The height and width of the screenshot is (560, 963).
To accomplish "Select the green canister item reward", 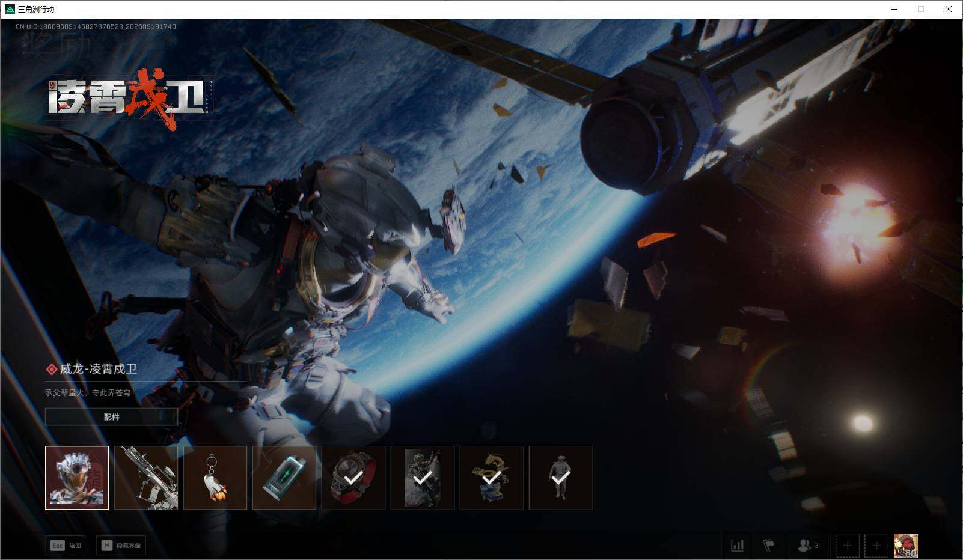I will tap(284, 478).
